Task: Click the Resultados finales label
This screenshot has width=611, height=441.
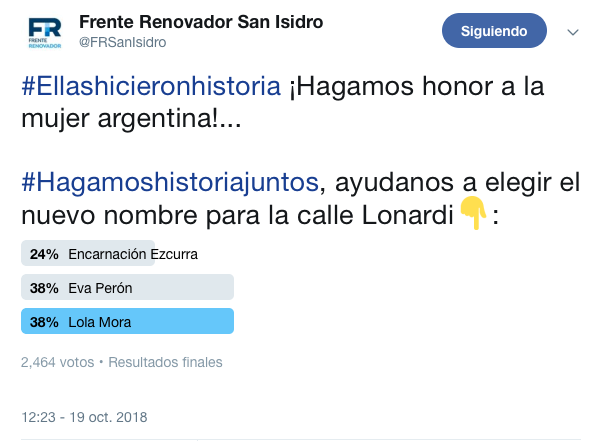Action: coord(165,362)
